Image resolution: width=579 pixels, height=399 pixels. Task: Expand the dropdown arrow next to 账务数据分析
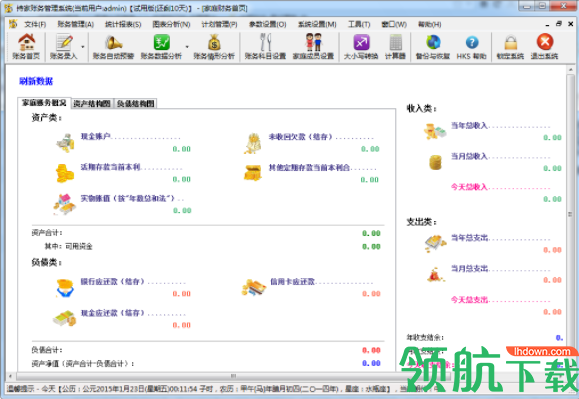[187, 47]
